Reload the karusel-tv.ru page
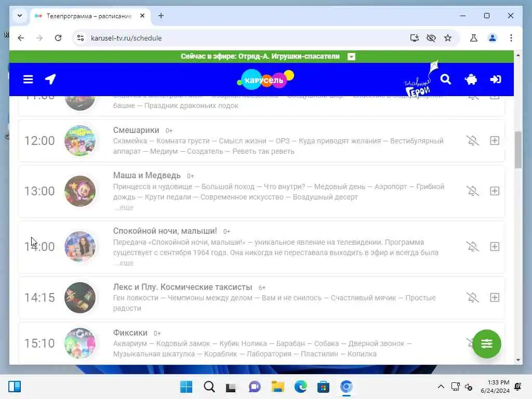 point(58,38)
